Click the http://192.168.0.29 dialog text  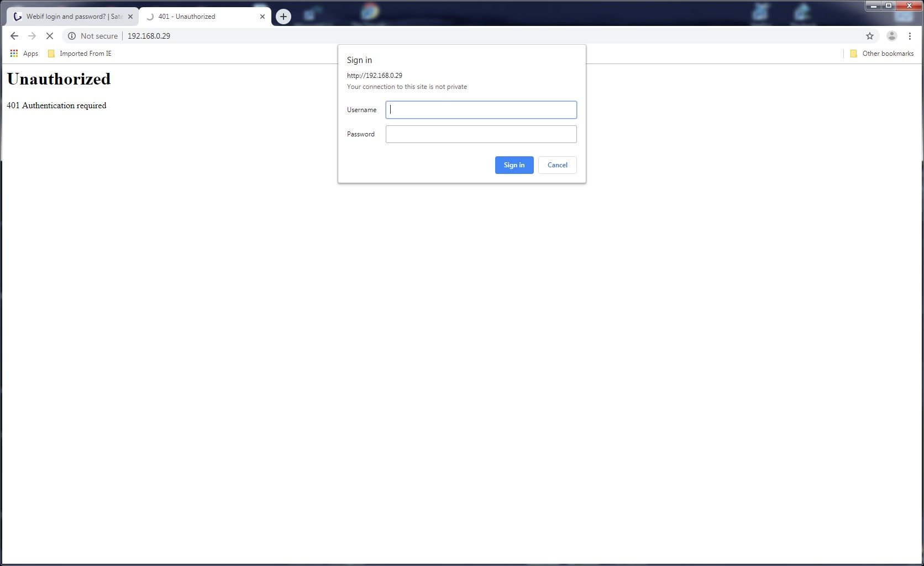pos(375,76)
